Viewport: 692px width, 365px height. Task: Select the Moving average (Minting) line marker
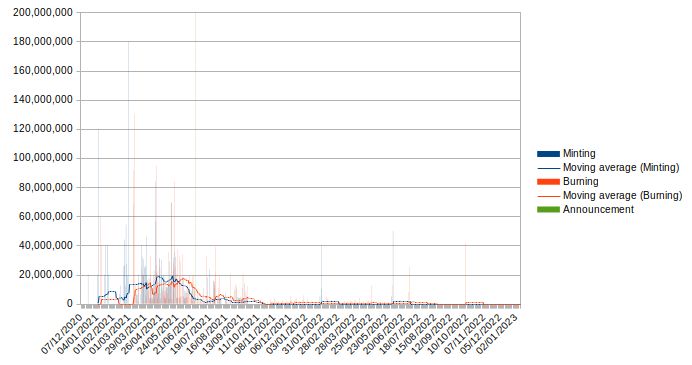pyautogui.click(x=548, y=168)
